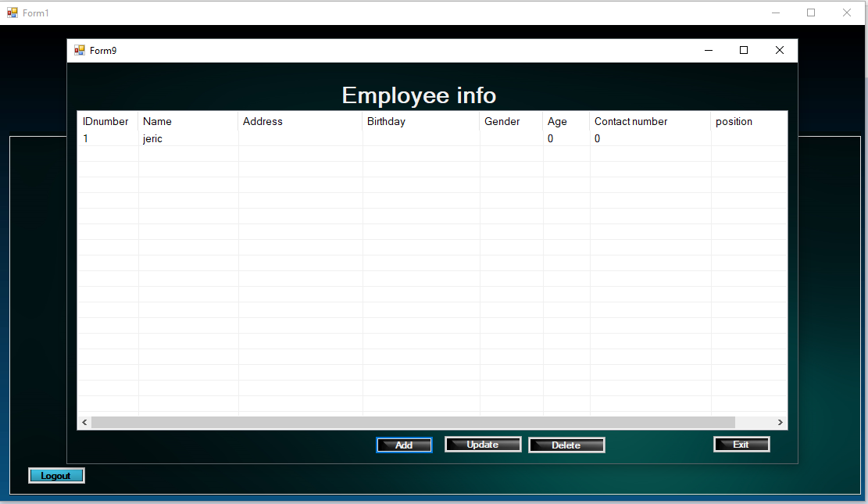
Task: Click the Gender column header
Action: pyautogui.click(x=511, y=121)
